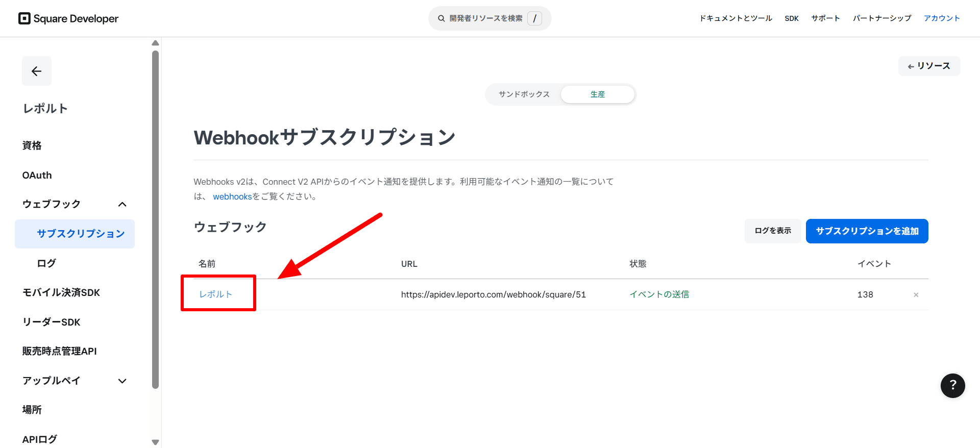Switch to 生産 environment
This screenshot has width=980, height=448.
(x=598, y=94)
